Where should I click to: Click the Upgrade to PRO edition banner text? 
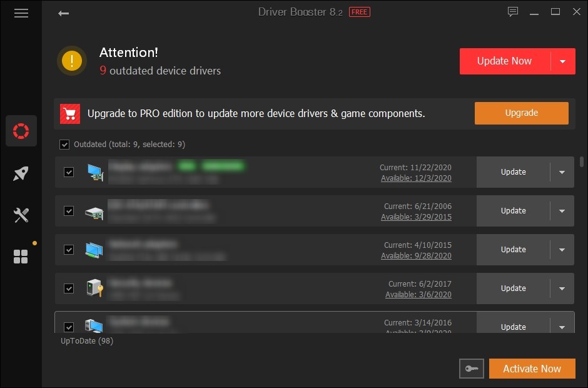coord(256,113)
